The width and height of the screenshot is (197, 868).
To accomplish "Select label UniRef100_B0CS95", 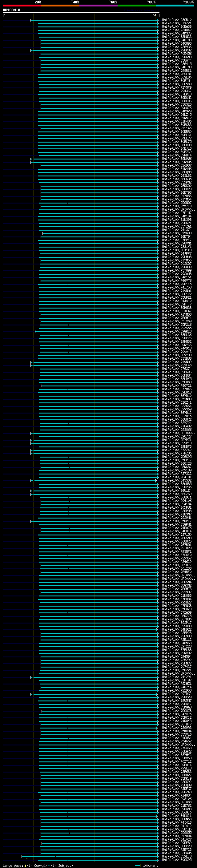I will [176, 860].
